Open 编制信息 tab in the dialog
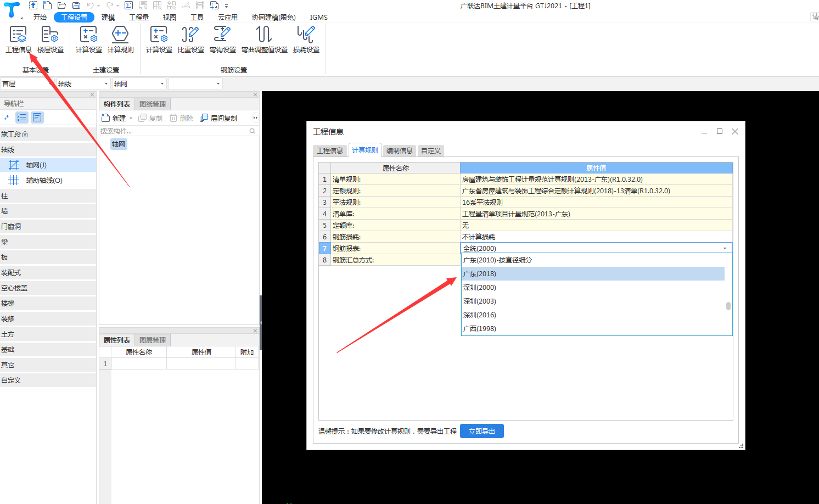The height and width of the screenshot is (504, 819). click(400, 150)
